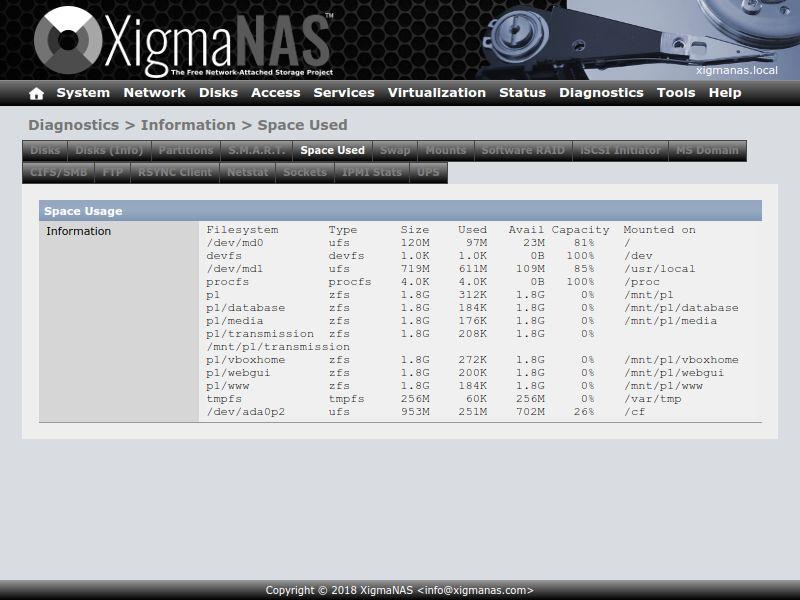Expand the Diagnostics dropdown menu

point(601,93)
